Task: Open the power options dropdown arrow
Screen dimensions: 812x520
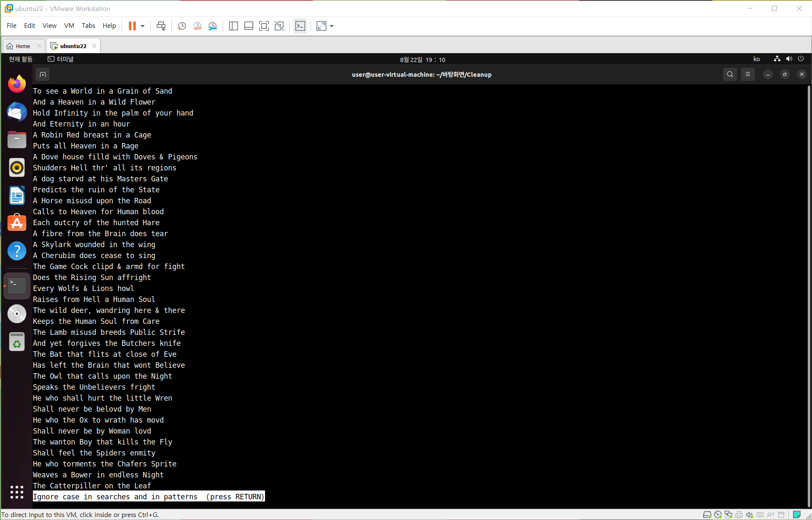Action: coord(143,26)
